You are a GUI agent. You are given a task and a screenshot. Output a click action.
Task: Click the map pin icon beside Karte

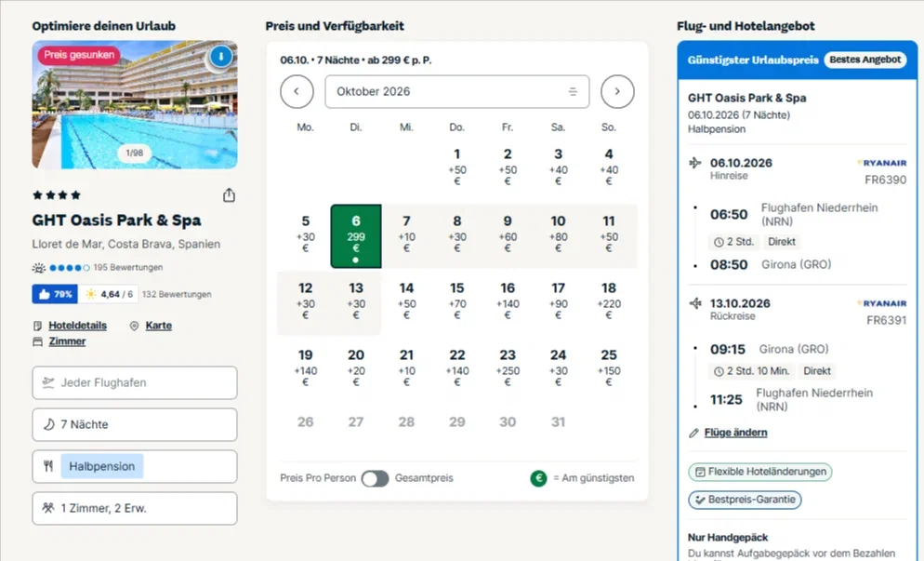(x=134, y=326)
